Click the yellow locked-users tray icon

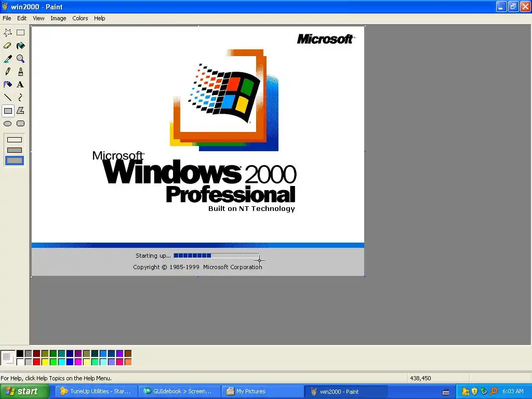point(465,392)
